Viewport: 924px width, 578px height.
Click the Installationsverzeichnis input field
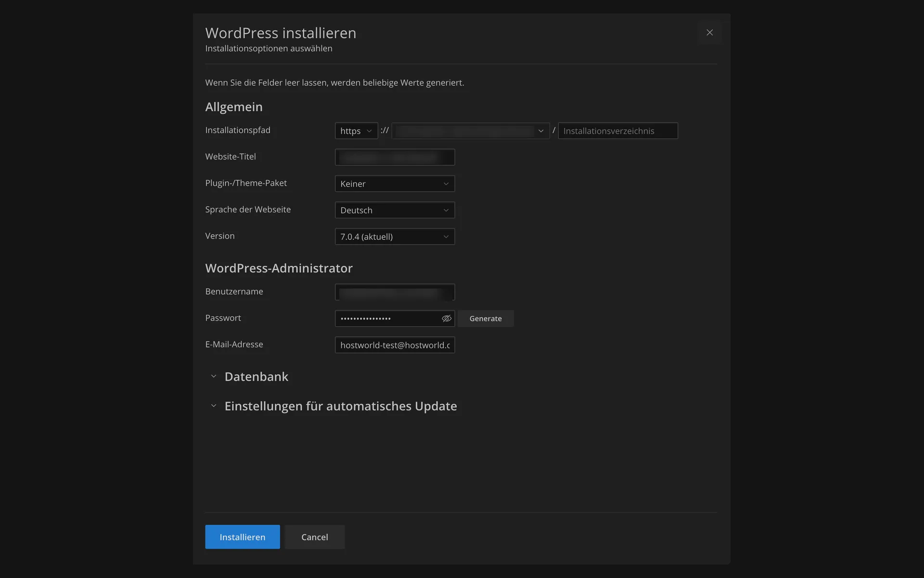(618, 131)
